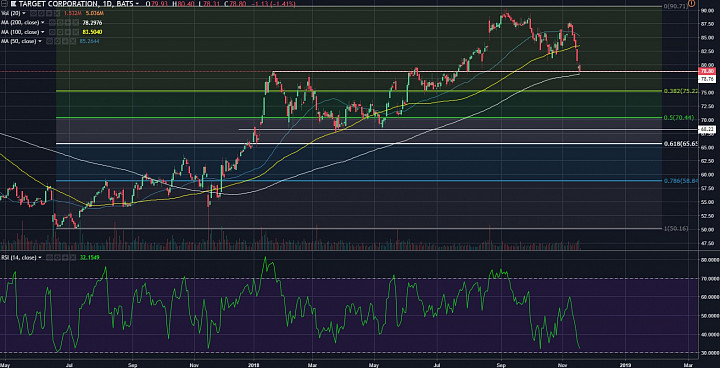Select the 0.618(65.65) Fibonacci level label
The width and height of the screenshot is (720, 368).
[681, 144]
